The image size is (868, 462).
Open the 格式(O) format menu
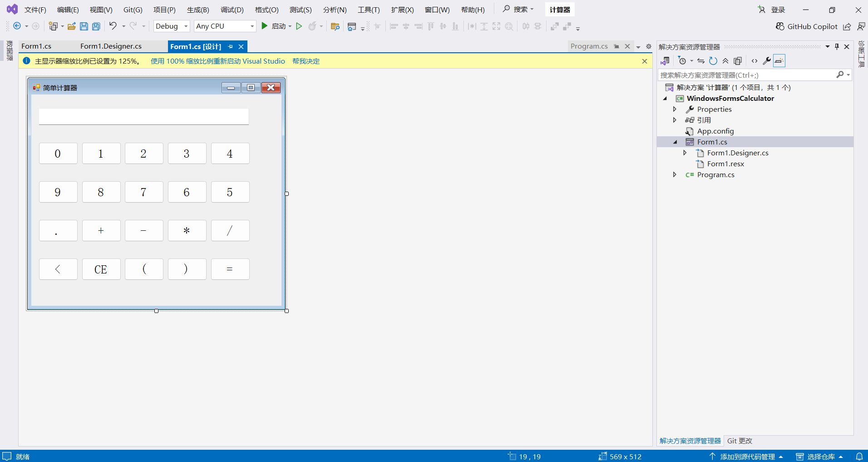[266, 10]
